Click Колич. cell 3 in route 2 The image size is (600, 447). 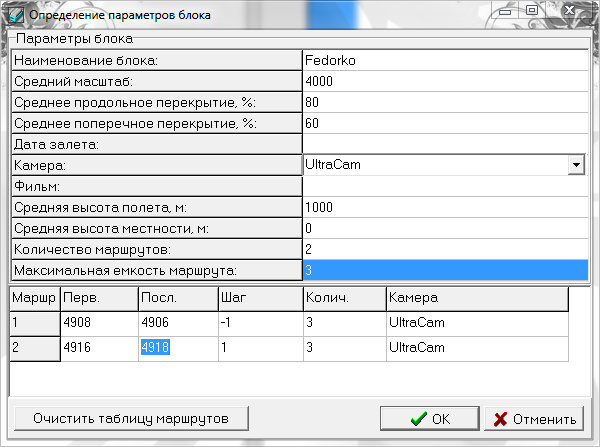tap(345, 348)
